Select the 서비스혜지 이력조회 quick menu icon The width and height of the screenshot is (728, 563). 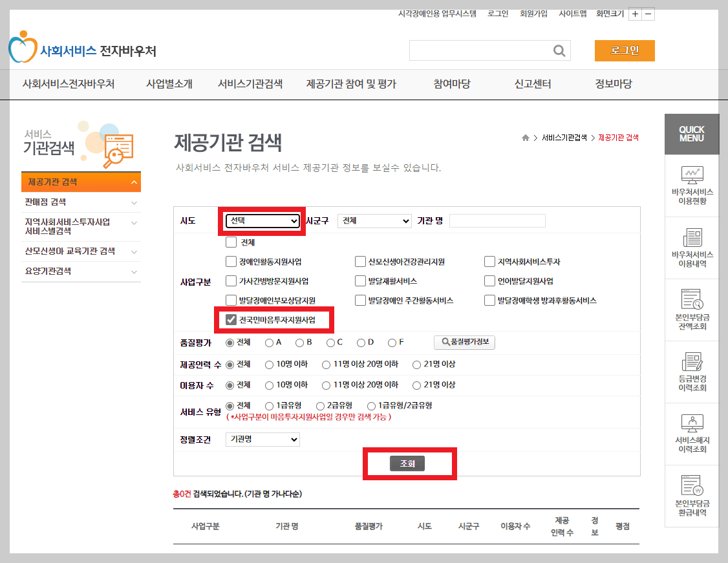(692, 432)
